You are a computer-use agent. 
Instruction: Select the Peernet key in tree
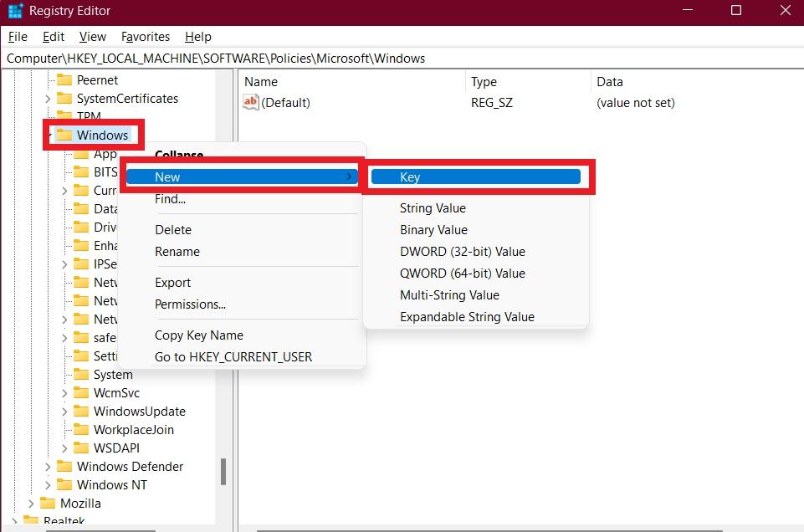[97, 80]
